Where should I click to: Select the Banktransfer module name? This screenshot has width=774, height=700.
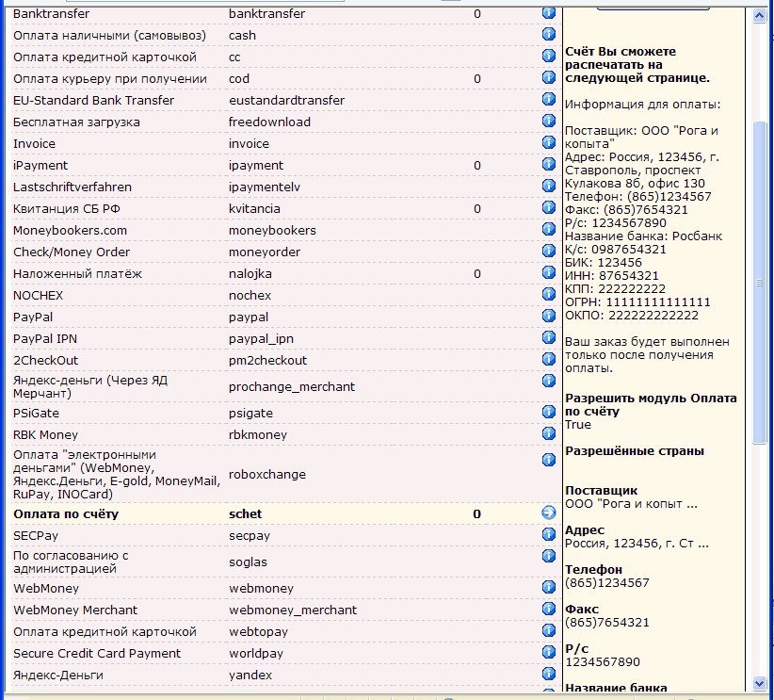[52, 14]
